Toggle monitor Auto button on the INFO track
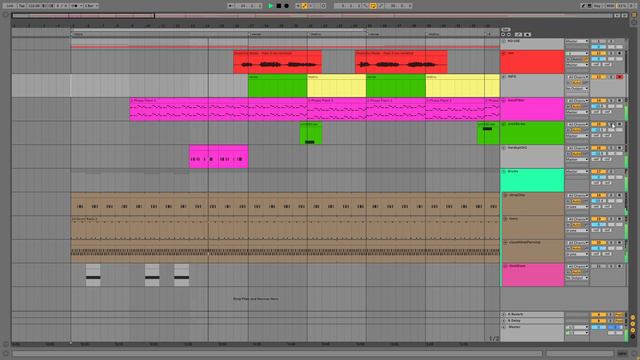 coord(577,83)
